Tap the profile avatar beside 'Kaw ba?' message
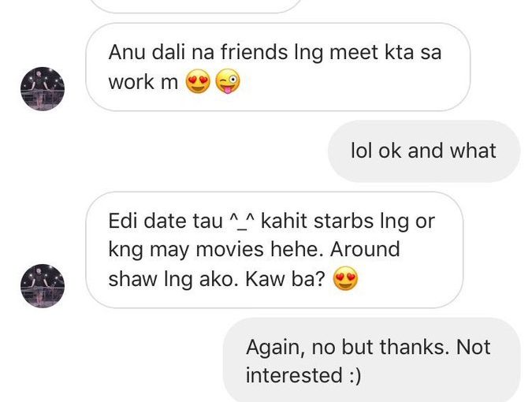 tap(43, 286)
